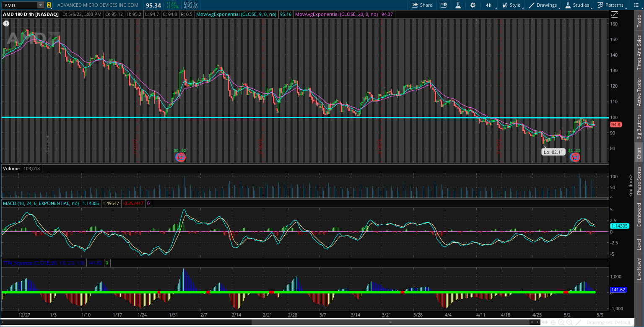Click the zoom in magnifier icon
The height and width of the screenshot is (327, 644).
point(561,322)
